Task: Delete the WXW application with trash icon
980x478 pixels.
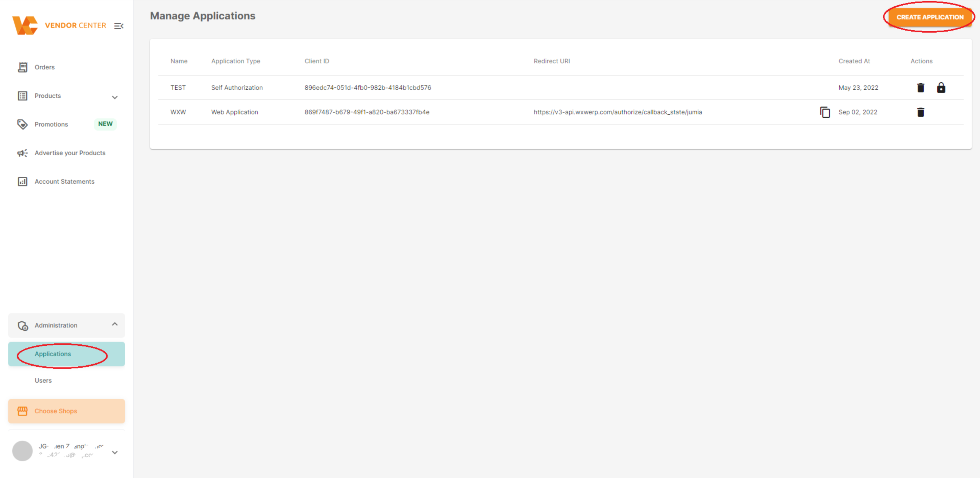Action: click(x=920, y=112)
